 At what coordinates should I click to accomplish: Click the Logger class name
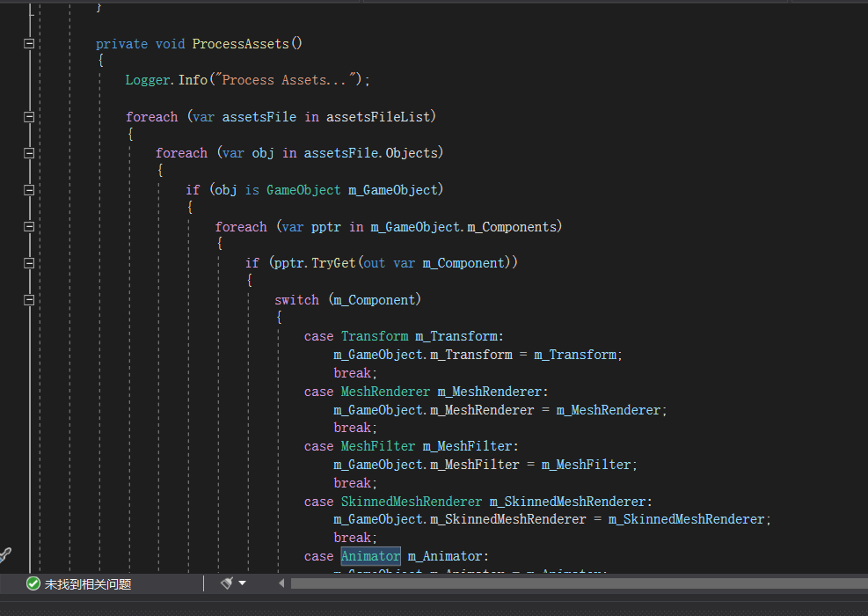(148, 80)
